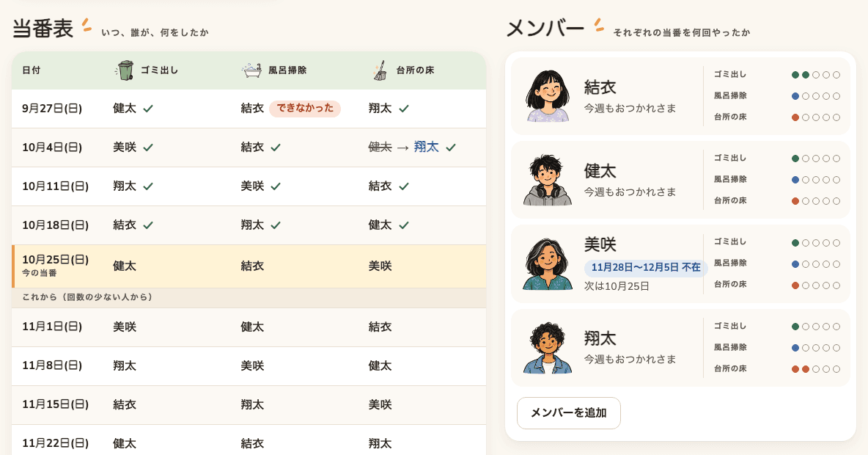Select the 11月8日(日) date cell
Screen dimensions: 868x455
point(52,365)
